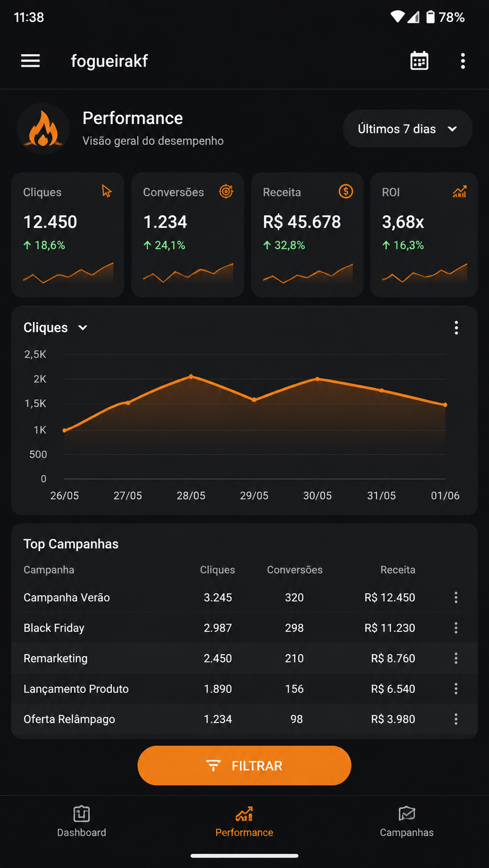
Task: Tap the Dashboard icon in bottom navigation
Action: pyautogui.click(x=82, y=813)
